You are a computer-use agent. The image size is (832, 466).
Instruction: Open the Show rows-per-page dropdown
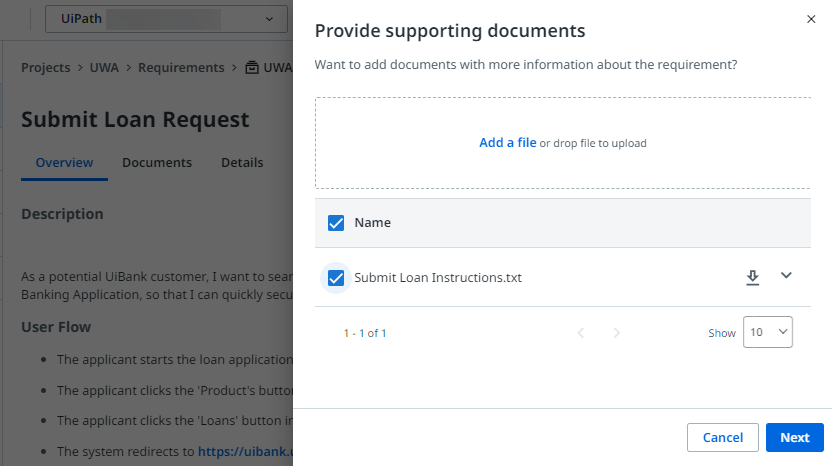pyautogui.click(x=767, y=333)
